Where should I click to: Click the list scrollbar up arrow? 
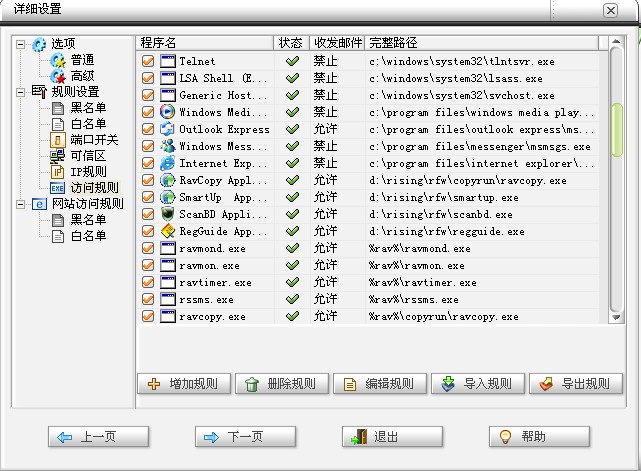616,41
